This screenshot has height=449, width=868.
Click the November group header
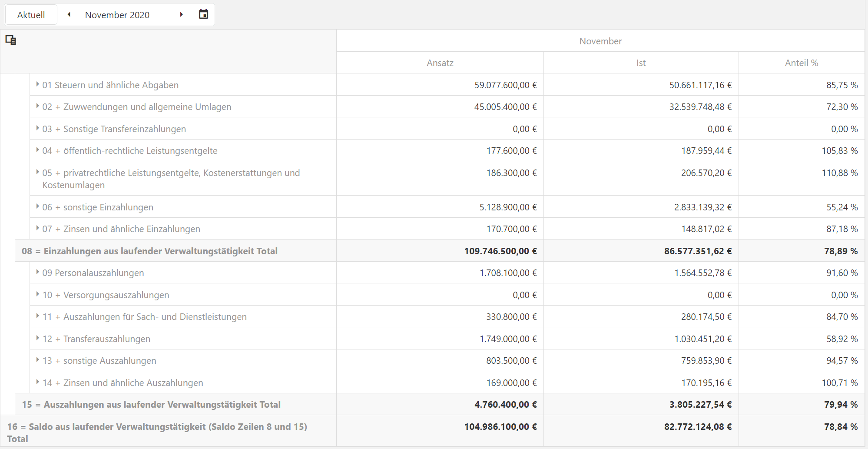point(600,41)
